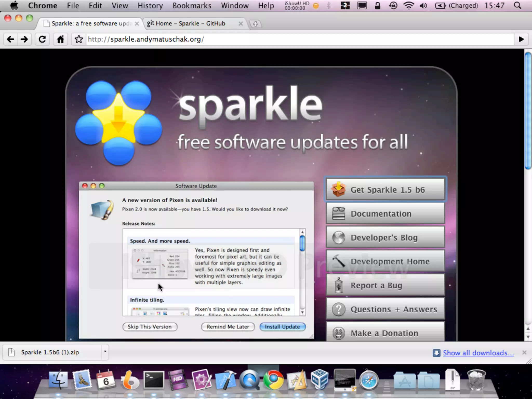Click the page vertical scrollbar thumb
The height and width of the screenshot is (399, 532).
point(528,110)
